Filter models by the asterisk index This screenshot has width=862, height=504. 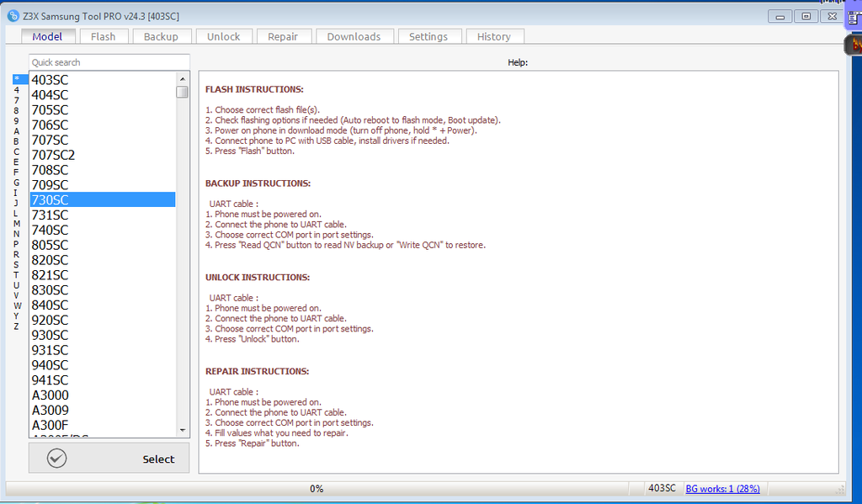click(20, 79)
